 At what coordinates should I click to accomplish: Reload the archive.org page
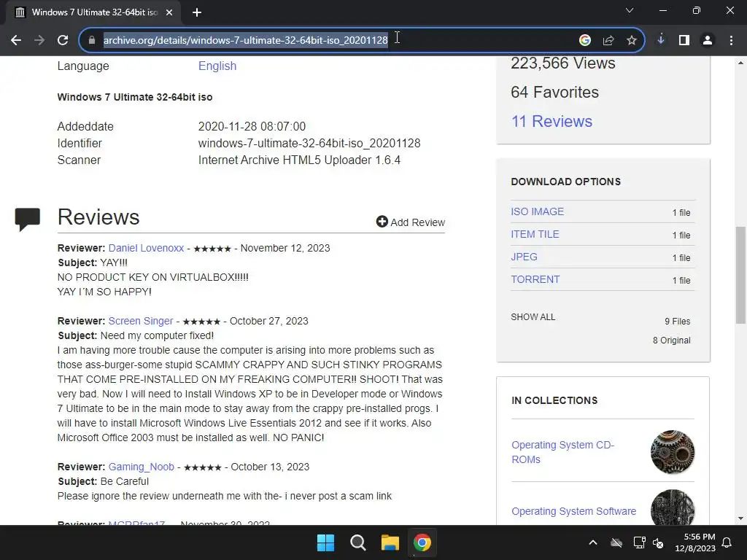[63, 40]
